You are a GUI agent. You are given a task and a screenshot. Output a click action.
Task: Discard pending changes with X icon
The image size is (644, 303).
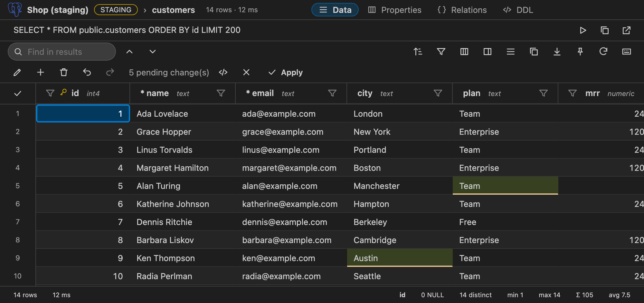246,72
